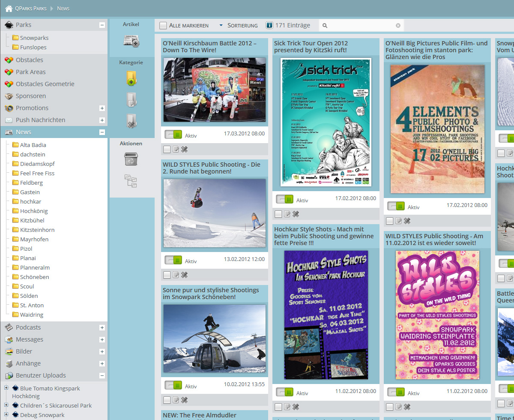514x420 pixels.
Task: Click the edit category folder icon
Action: click(x=131, y=99)
